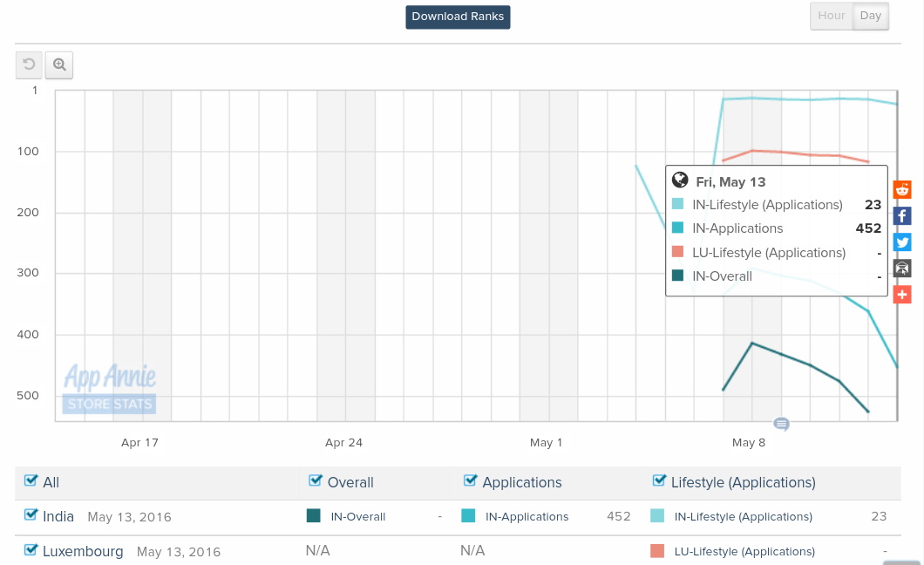Switch to Hour view
Screen dimensions: 924x565
(831, 16)
